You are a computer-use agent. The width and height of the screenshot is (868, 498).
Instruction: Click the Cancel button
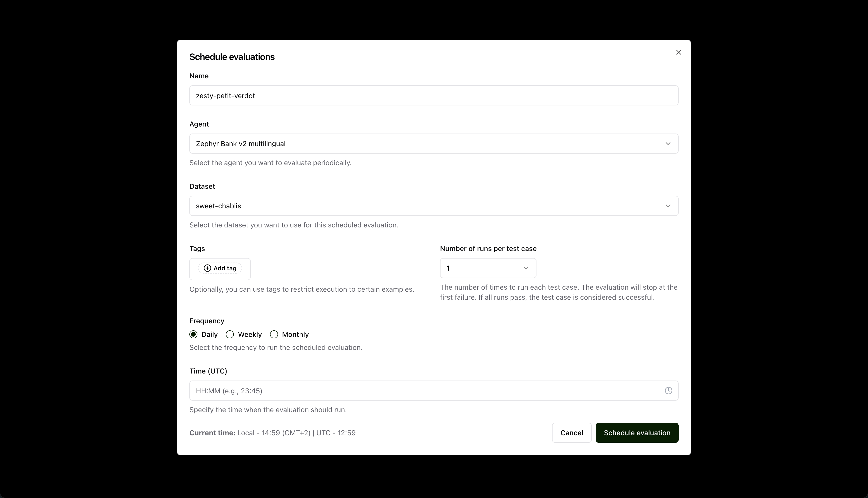click(x=571, y=433)
